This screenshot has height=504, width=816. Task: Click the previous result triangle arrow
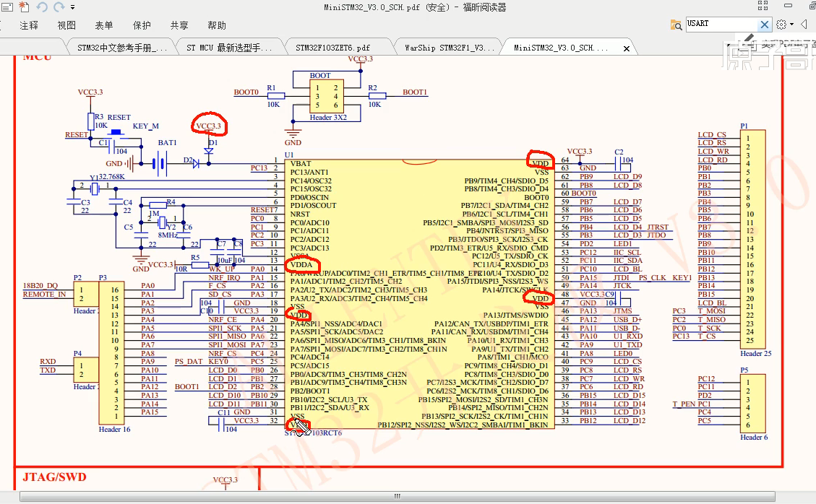point(804,25)
